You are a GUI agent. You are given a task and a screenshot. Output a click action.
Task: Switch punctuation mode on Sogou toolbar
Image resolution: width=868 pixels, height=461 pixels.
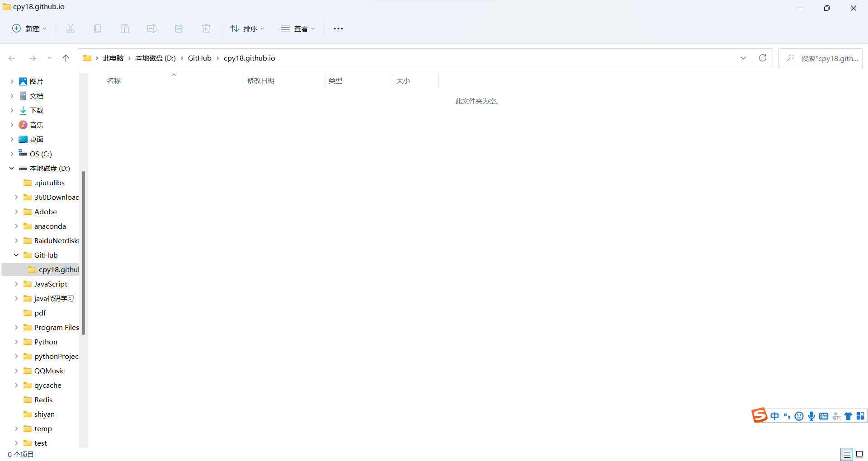[x=787, y=416]
